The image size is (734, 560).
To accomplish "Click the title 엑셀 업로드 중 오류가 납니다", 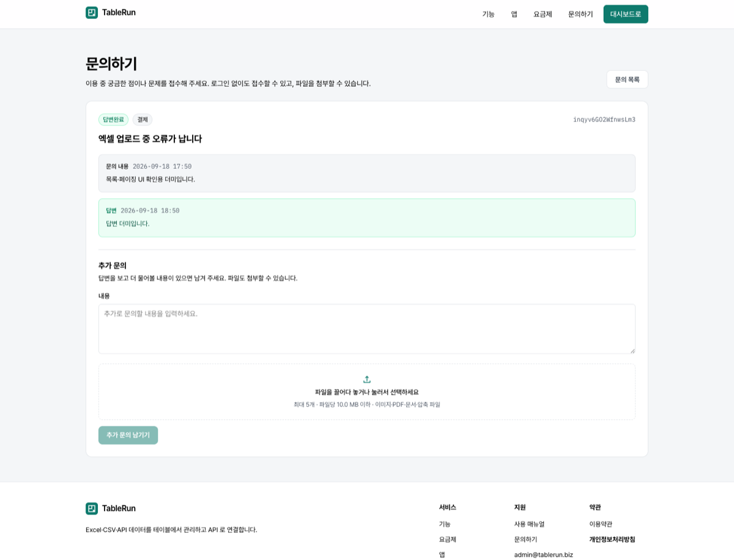I will pos(150,139).
